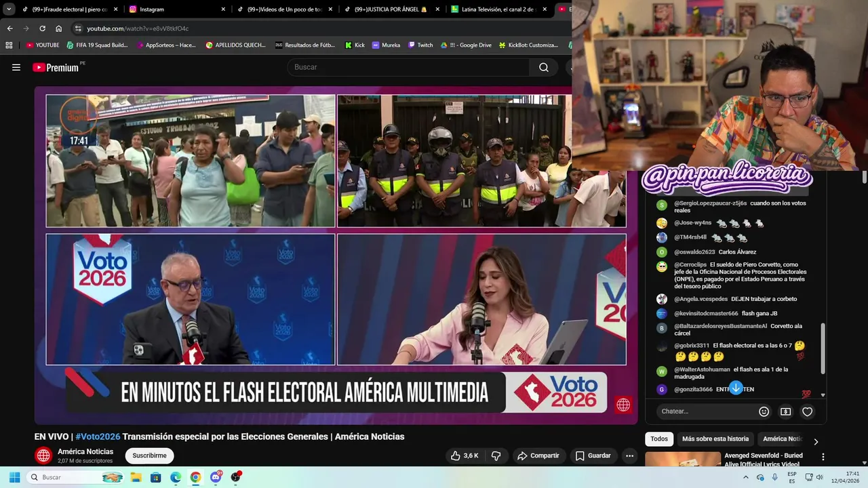The width and height of the screenshot is (868, 488).
Task: Open the Kick bookmark
Action: [x=355, y=45]
